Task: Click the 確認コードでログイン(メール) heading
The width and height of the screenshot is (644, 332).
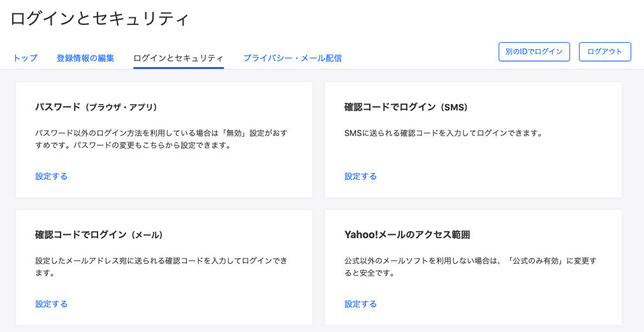Action: click(99, 235)
